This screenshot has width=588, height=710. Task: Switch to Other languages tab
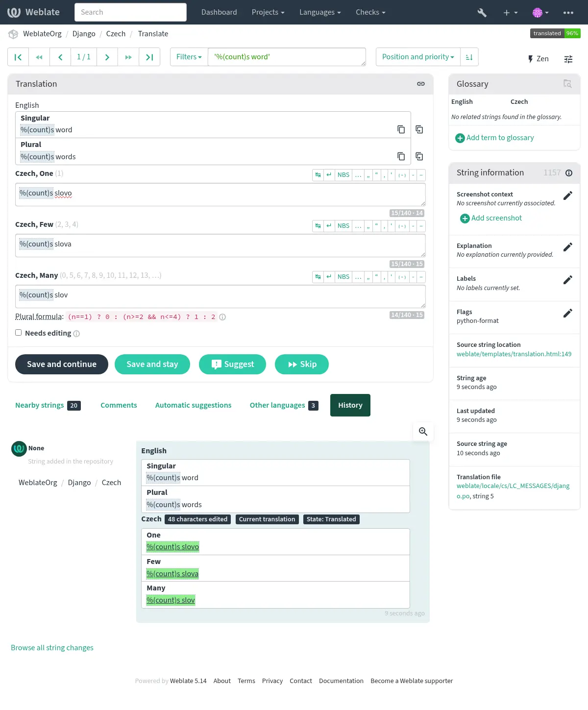(284, 405)
